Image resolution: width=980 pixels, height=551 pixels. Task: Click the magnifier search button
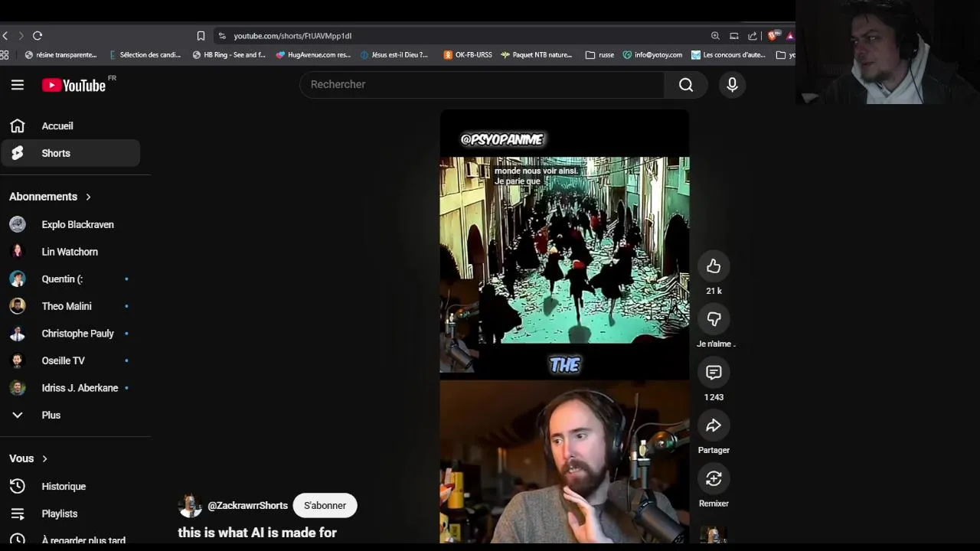[686, 85]
